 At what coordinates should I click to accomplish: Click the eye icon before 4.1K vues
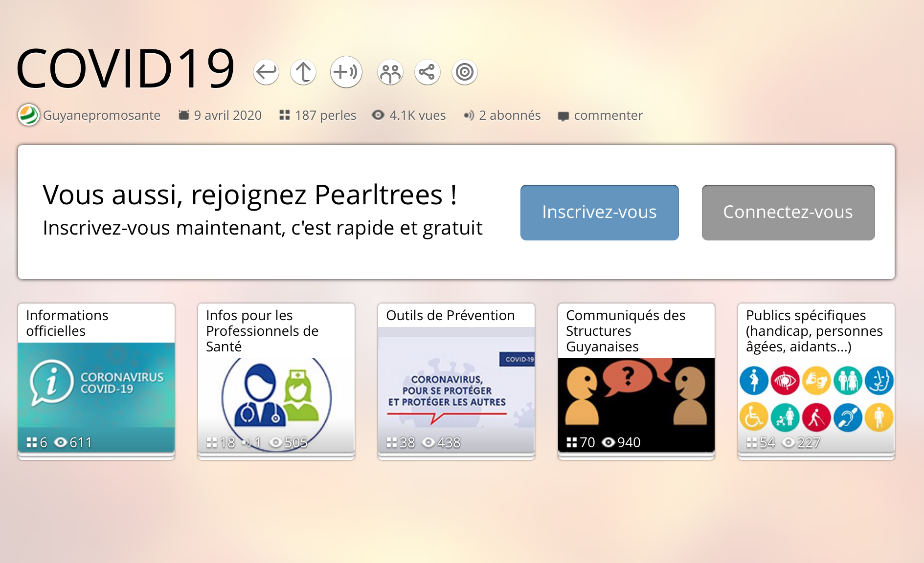pyautogui.click(x=378, y=115)
